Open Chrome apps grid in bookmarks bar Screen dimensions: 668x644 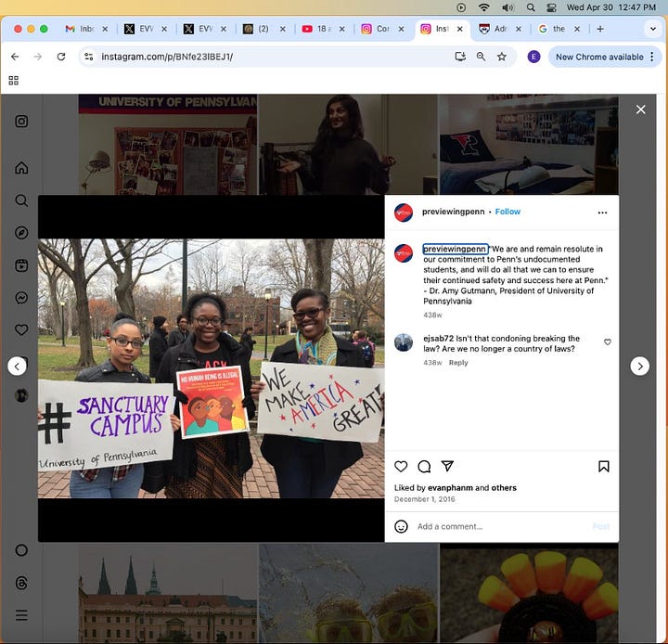pos(13,81)
